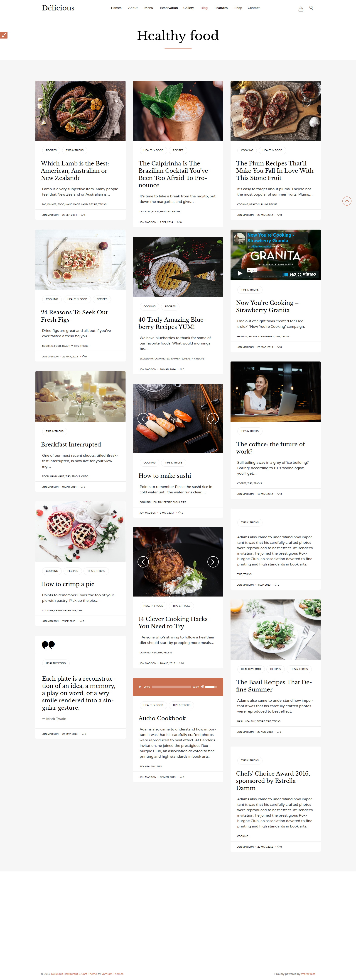Play the Strawberry Granita Vimeo video
Viewport: 356px width, 980px height.
pyautogui.click(x=240, y=273)
